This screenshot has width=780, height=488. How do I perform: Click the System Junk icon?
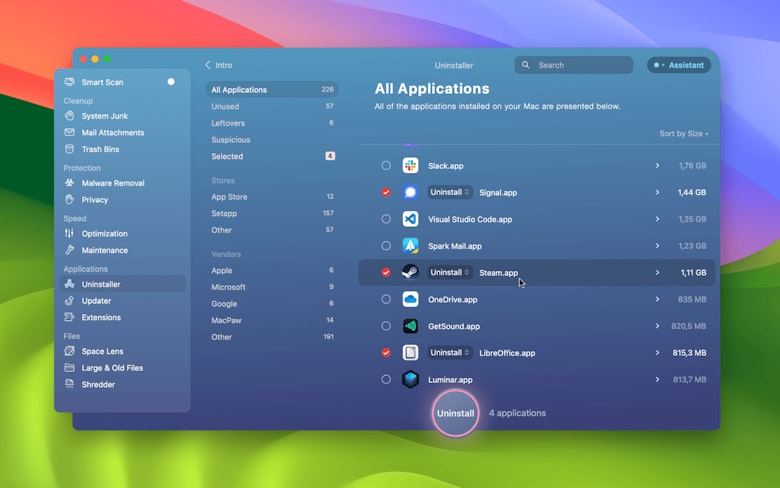(70, 115)
